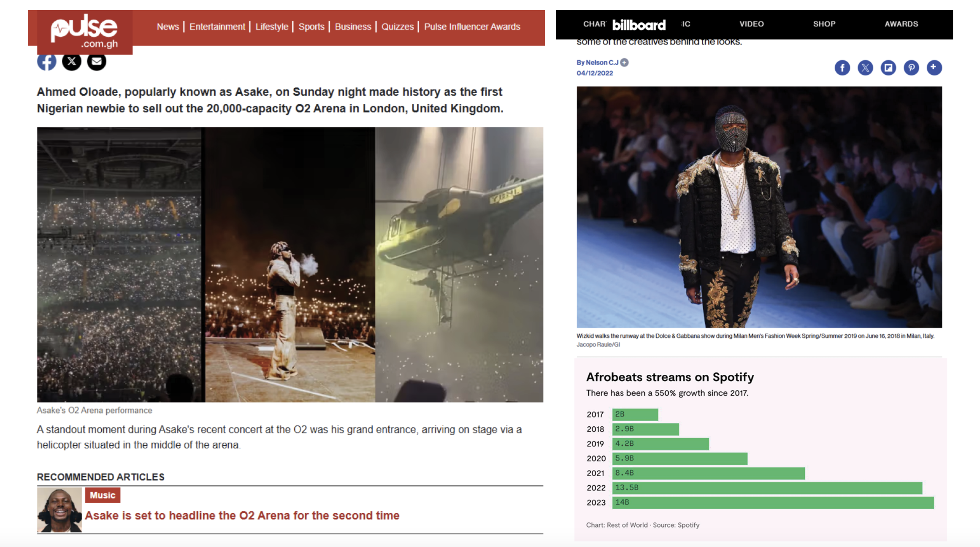Screen dimensions: 980x547
Task: Click the red Music category tag
Action: coord(103,495)
